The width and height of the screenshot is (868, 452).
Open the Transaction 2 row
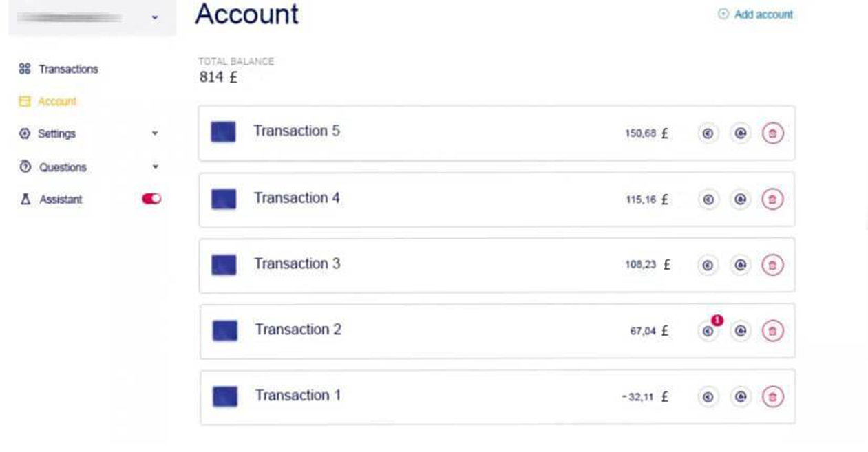click(447, 331)
